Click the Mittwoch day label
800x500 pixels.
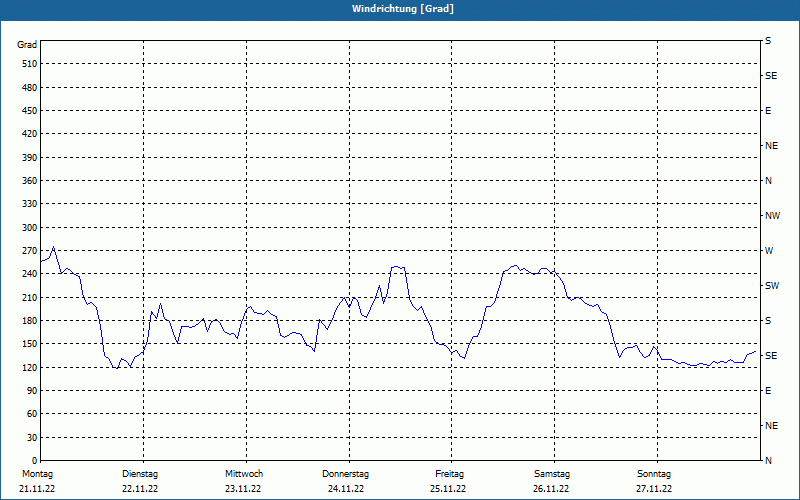point(244,474)
